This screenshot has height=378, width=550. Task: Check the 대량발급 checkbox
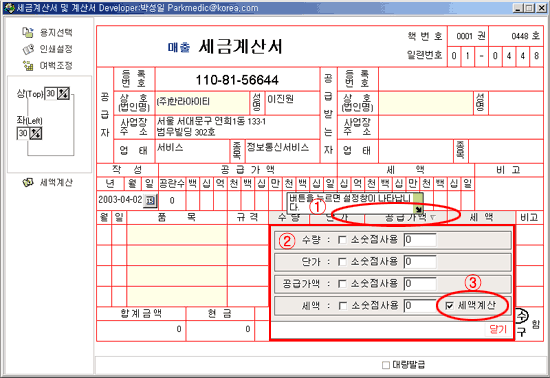[386, 365]
